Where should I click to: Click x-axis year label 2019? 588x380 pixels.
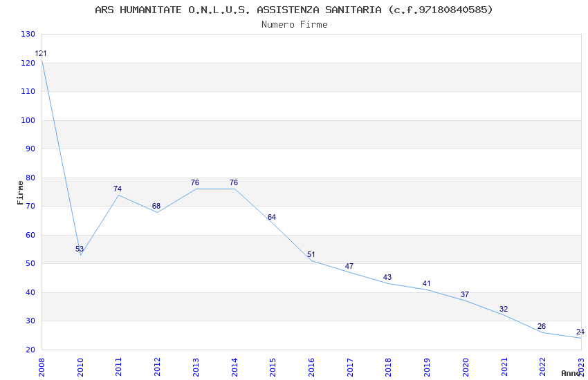[427, 367]
